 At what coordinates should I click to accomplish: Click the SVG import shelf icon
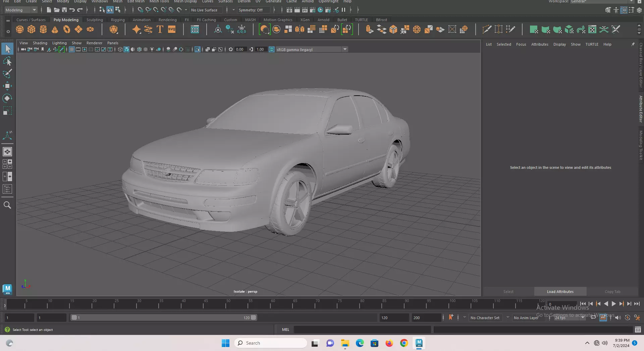coord(172,30)
